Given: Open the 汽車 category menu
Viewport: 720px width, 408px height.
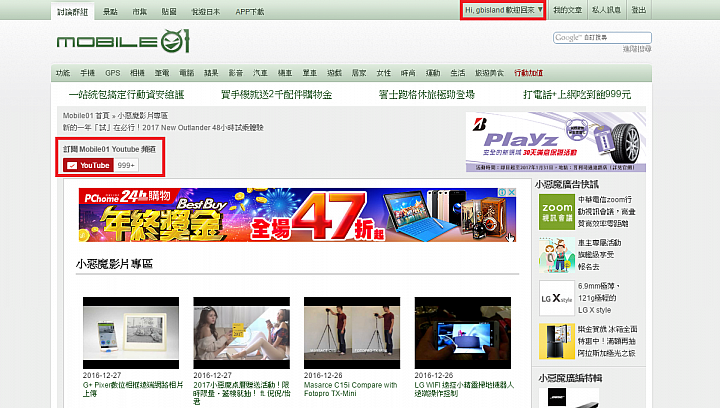Looking at the screenshot, I should (260, 73).
